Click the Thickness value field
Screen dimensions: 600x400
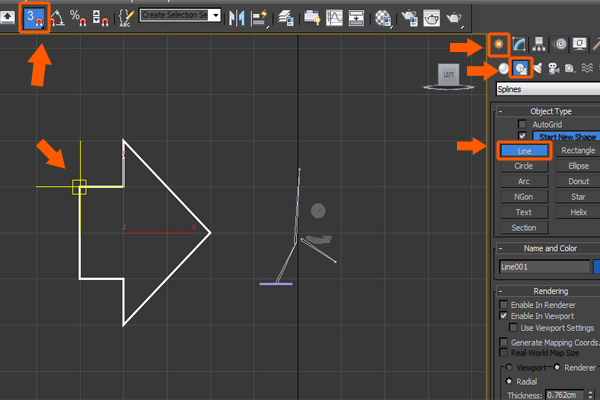tap(564, 395)
